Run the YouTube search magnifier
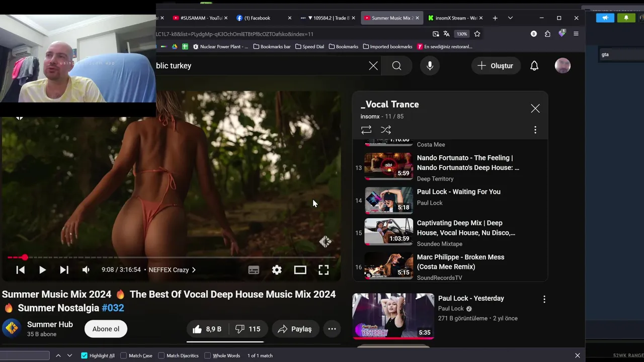644x362 pixels. pos(396,66)
